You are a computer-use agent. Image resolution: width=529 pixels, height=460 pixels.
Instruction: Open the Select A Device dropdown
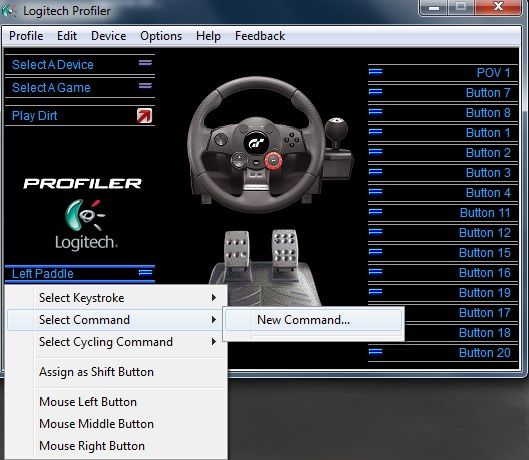tap(80, 64)
